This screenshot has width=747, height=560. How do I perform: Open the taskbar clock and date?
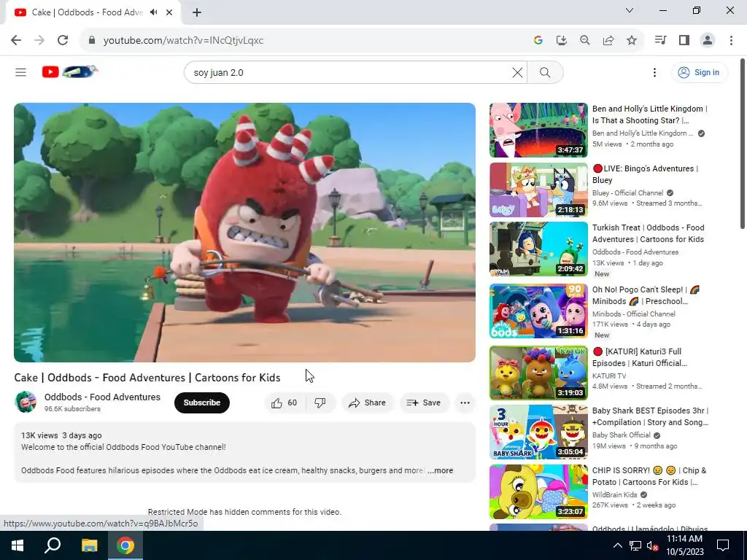pos(684,545)
